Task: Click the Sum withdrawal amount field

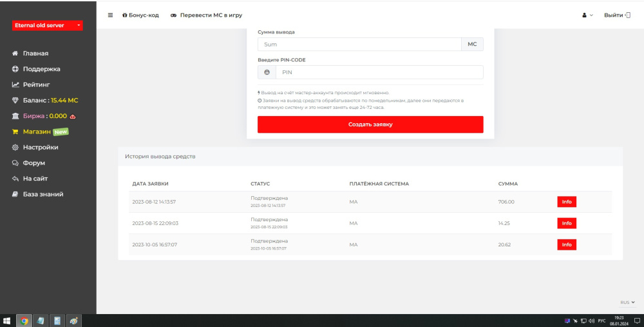Action: 359,45
